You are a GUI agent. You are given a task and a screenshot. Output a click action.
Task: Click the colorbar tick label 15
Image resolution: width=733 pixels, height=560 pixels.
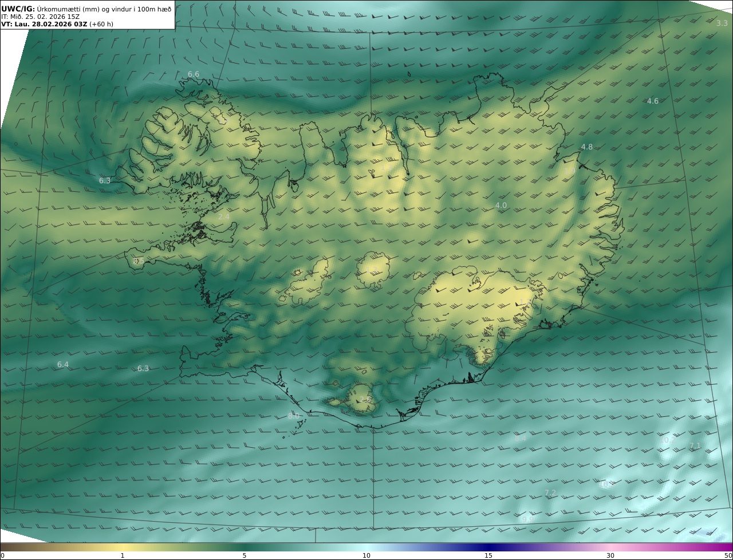[x=488, y=556]
